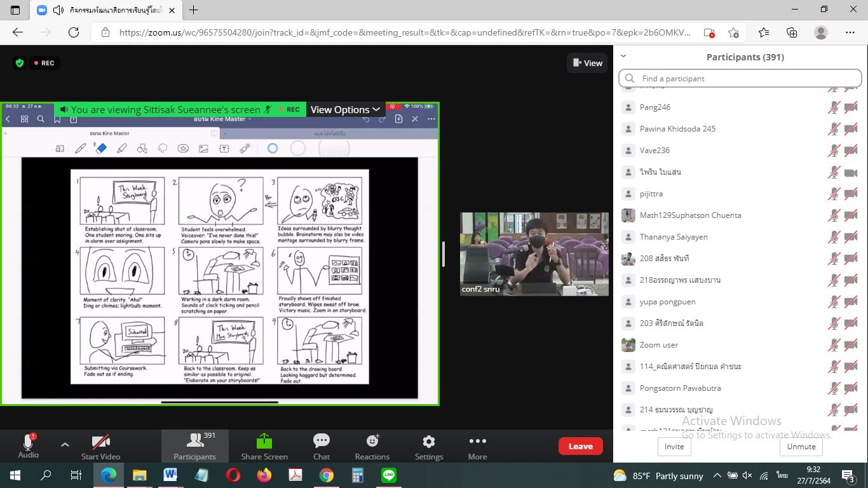This screenshot has width=868, height=488.
Task: Open Zoom Settings gear
Action: pos(429,446)
